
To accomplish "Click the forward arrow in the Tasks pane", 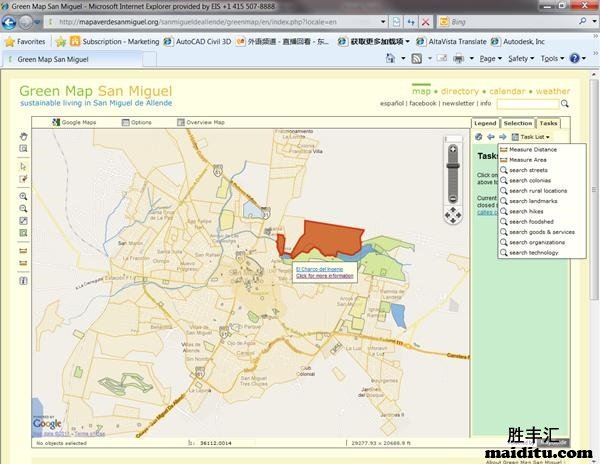I will click(503, 137).
